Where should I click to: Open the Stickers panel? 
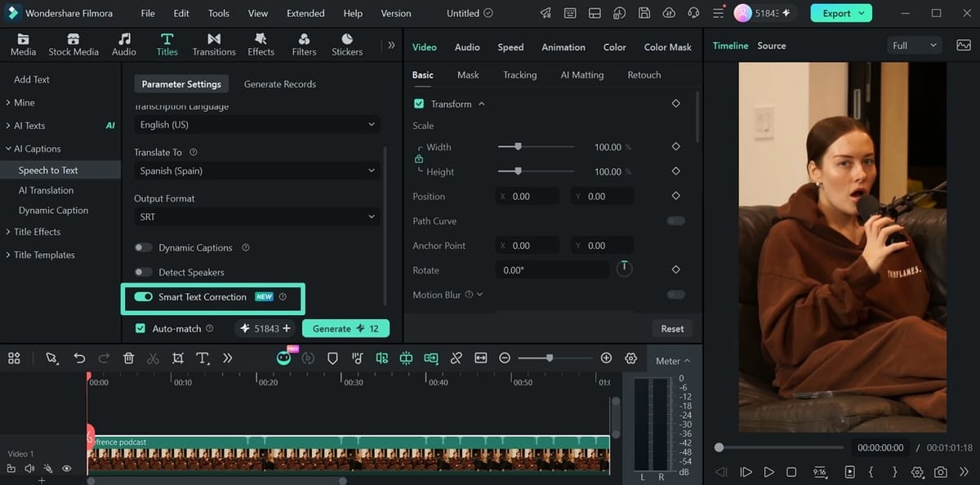point(347,45)
